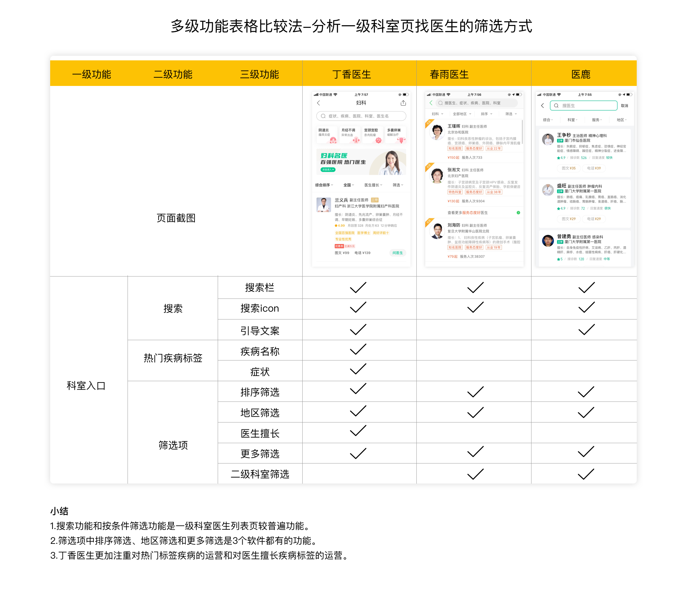Tap the green 点击进入 button on banner
The height and width of the screenshot is (596, 700).
coord(328,170)
